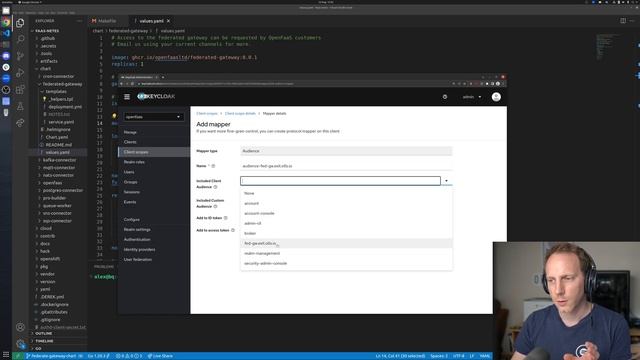Click the Keycloak logo

(156, 97)
